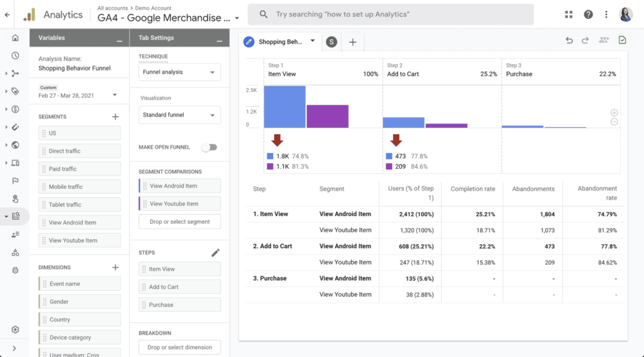
Task: Click the Analytics search field
Action: tap(390, 14)
